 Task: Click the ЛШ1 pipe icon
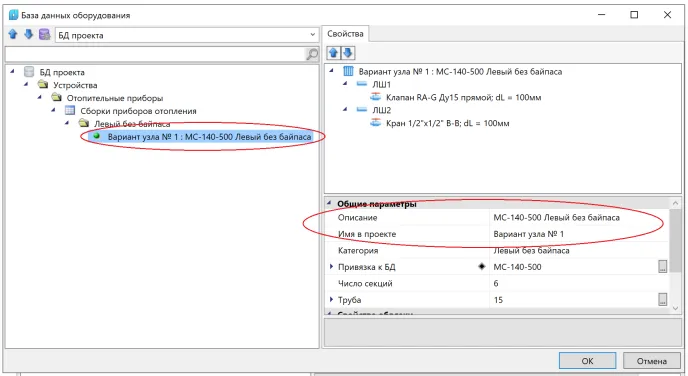coord(362,84)
